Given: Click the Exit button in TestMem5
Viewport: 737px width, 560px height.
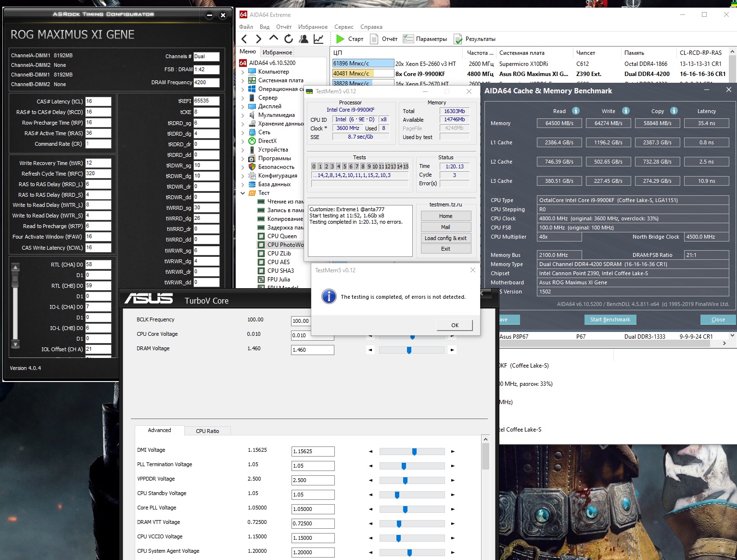Looking at the screenshot, I should pyautogui.click(x=445, y=249).
